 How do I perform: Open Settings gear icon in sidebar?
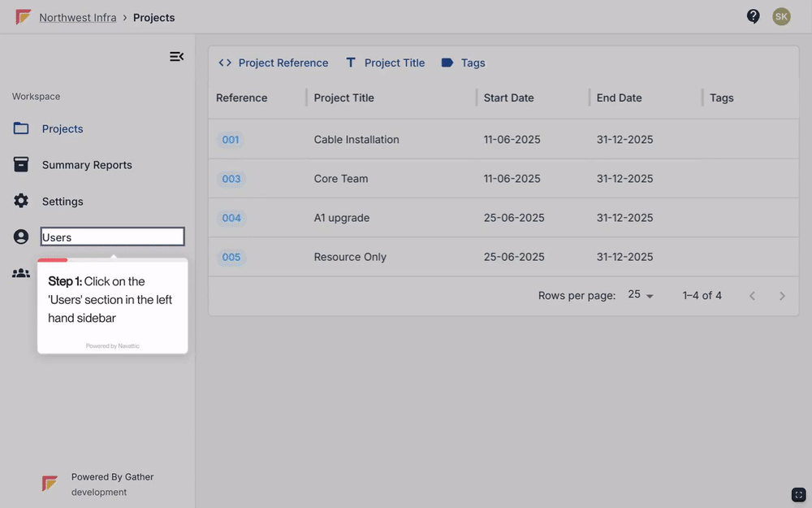click(21, 201)
